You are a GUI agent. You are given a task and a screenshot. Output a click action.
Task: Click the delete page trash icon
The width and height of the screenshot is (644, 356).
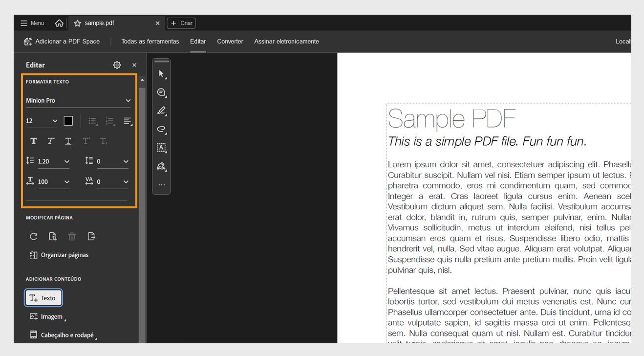[72, 236]
